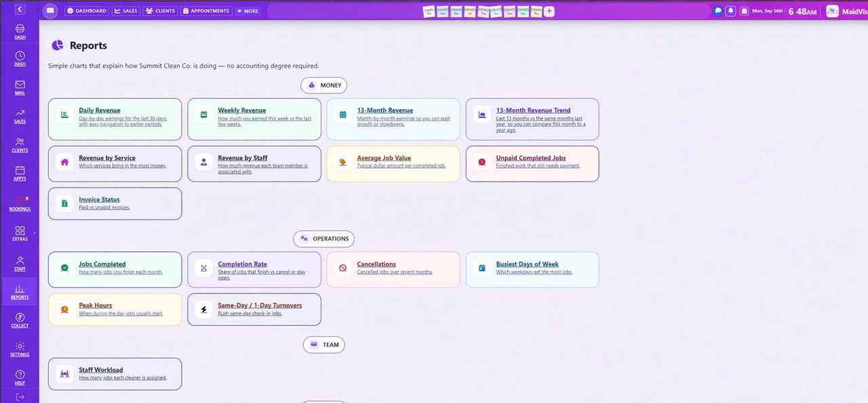Select the COLLECT sidebar icon
868x403 pixels.
[x=20, y=320]
